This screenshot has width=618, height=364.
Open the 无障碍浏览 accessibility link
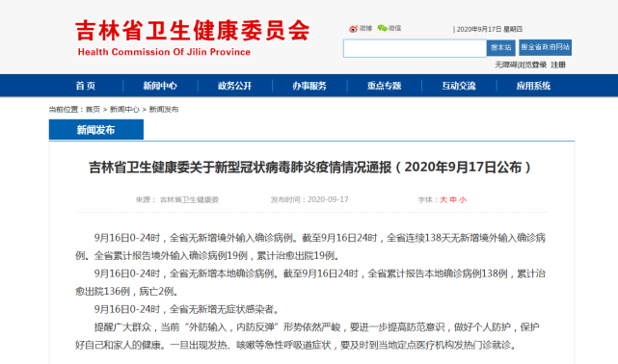(x=513, y=65)
